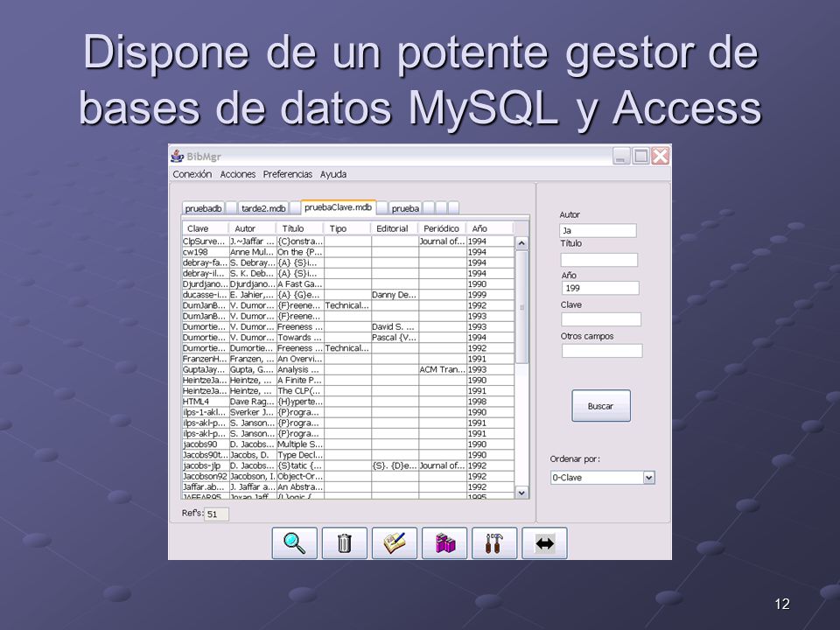Click the Clave column header
The image size is (840, 630).
205,228
